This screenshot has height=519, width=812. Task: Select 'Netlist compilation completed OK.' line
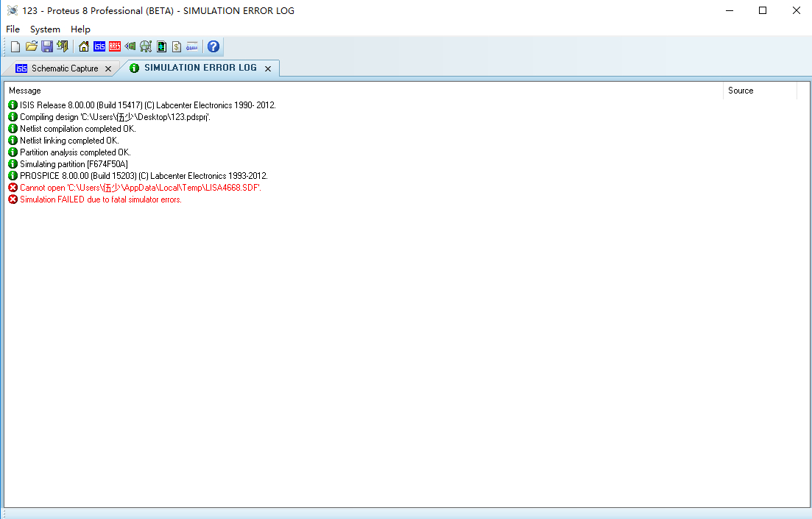click(x=78, y=129)
